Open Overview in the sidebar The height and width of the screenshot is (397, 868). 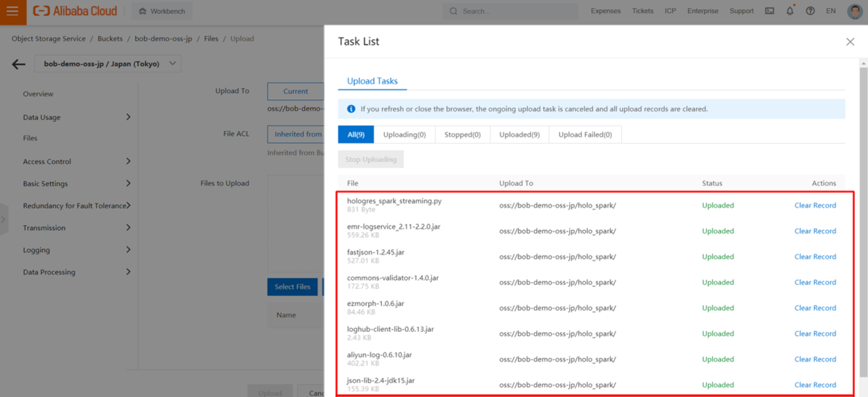pos(38,94)
